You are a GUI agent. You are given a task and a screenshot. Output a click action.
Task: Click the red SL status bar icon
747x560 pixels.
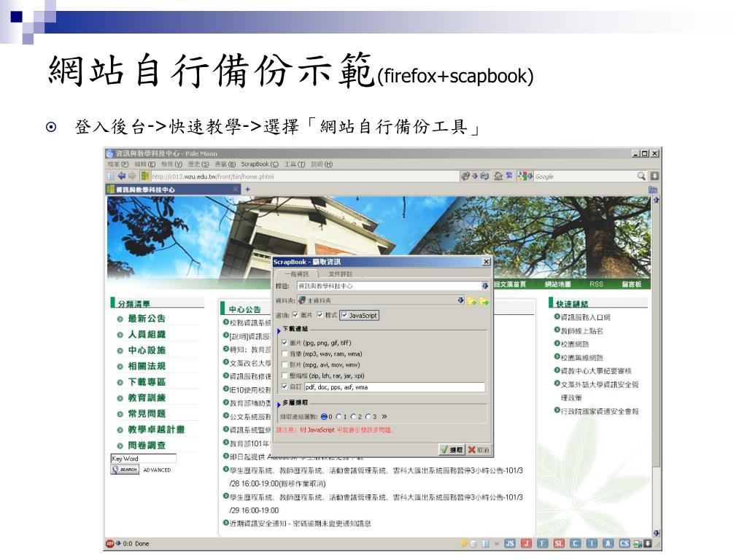[x=560, y=544]
